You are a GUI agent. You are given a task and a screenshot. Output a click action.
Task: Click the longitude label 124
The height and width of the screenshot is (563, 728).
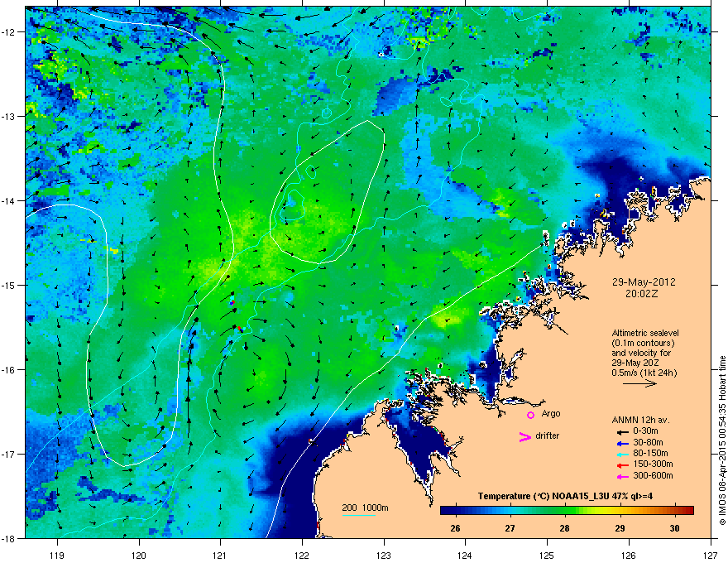click(466, 555)
